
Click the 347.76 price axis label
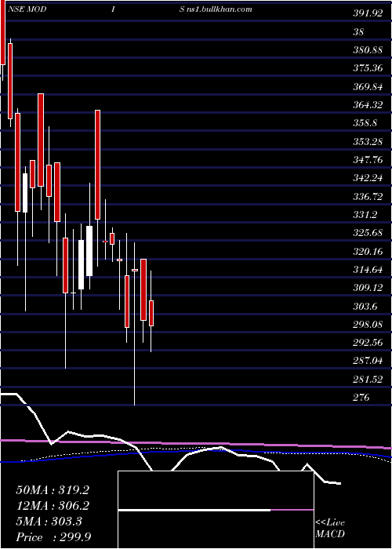pos(368,160)
